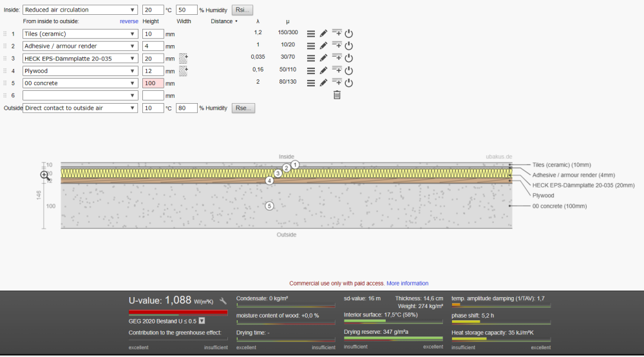The width and height of the screenshot is (644, 357).
Task: Open Inside 'Reduced air circulation' dropdown
Action: pos(80,10)
